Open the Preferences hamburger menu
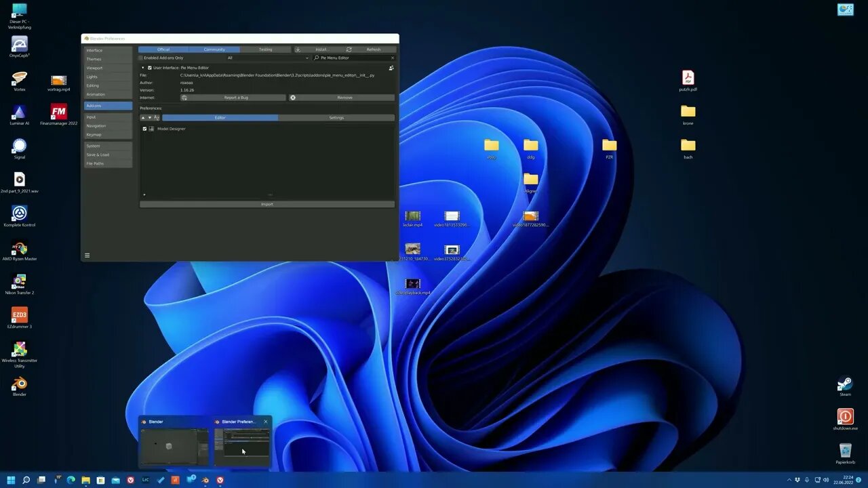This screenshot has height=488, width=868. [87, 256]
